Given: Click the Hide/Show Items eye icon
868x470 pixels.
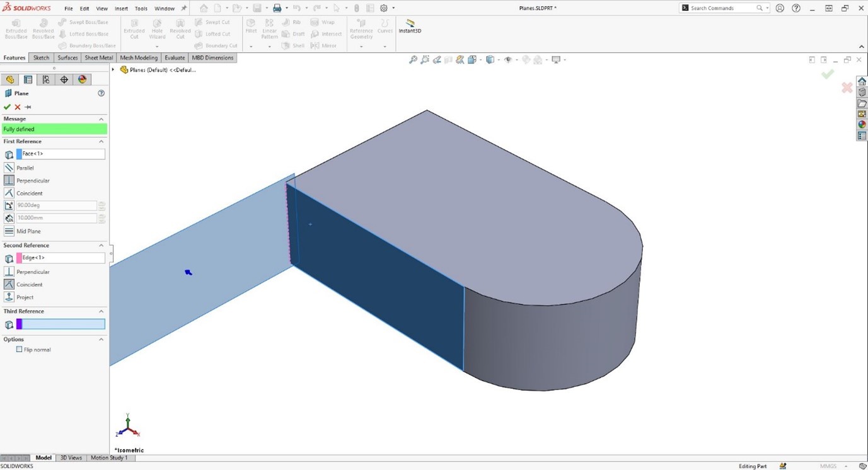Looking at the screenshot, I should pos(509,59).
